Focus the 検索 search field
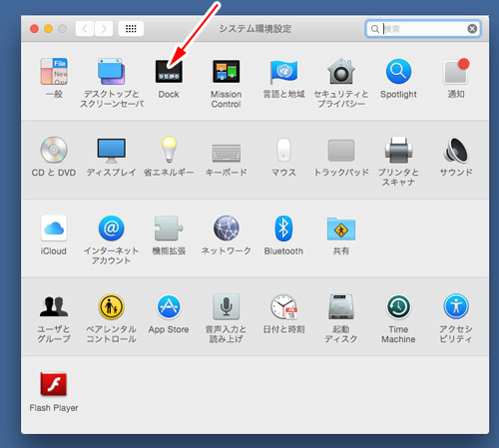499x448 pixels. tap(422, 29)
